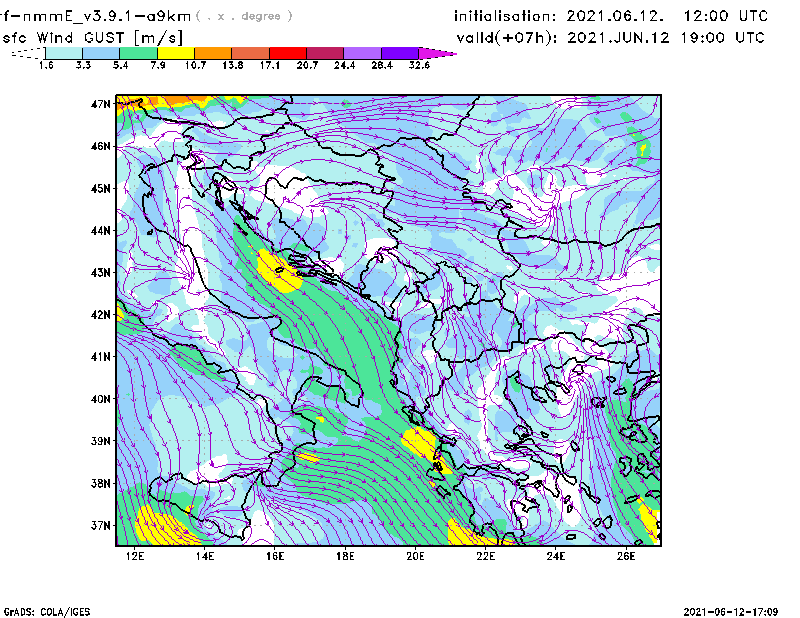The height and width of the screenshot is (618, 800).
Task: Click the legend value 1.6
Action: tap(46, 65)
